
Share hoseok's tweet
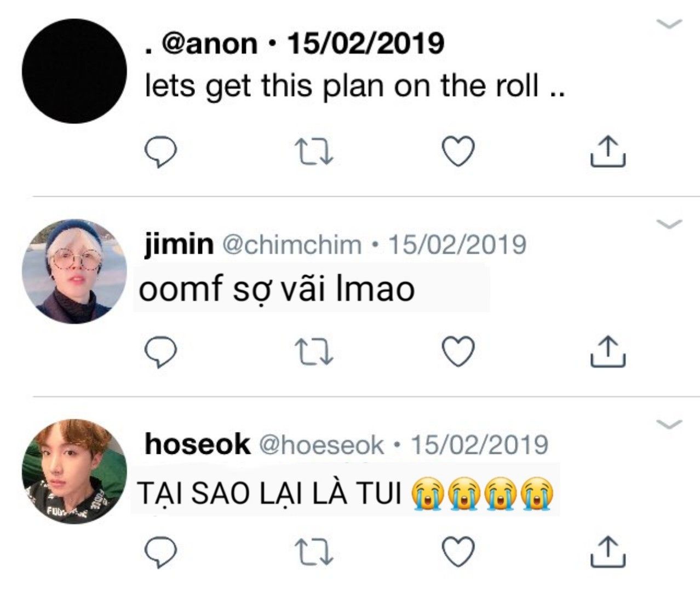click(x=608, y=551)
